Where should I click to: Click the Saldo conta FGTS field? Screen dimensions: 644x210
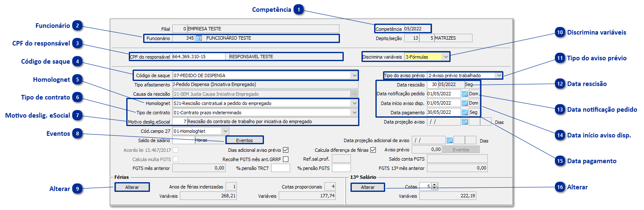tap(457, 159)
